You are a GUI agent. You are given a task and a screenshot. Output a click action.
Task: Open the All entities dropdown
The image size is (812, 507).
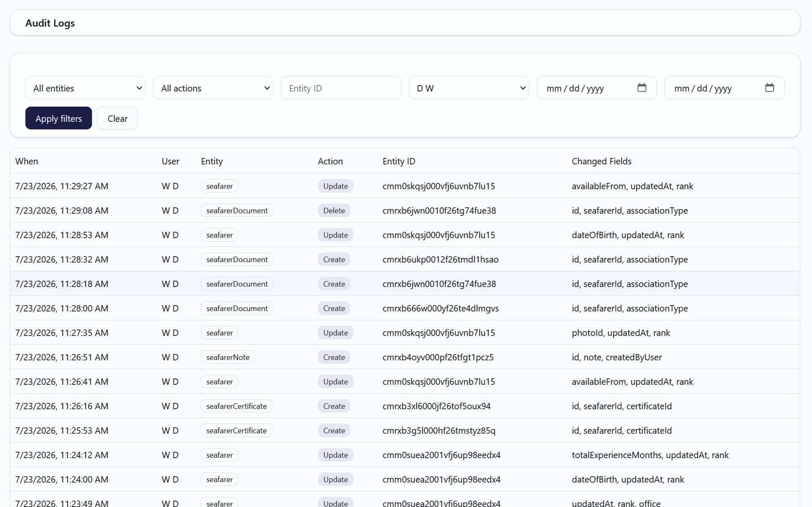point(85,88)
